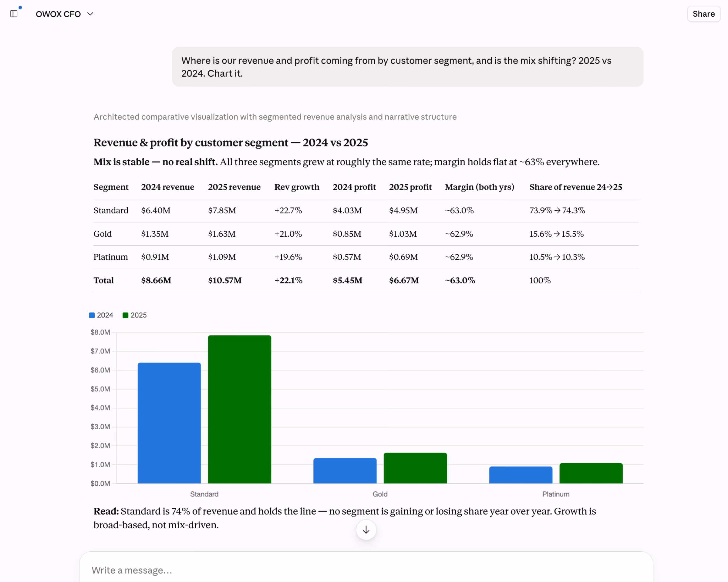This screenshot has width=728, height=582.
Task: Click the '$8.66M' total cell
Action: point(156,280)
